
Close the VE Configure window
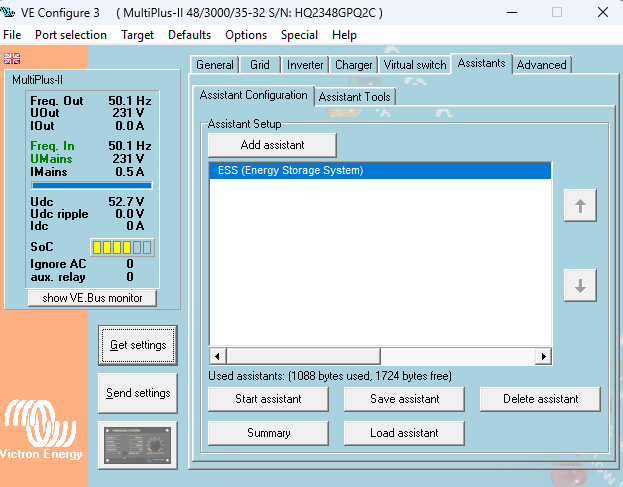(x=603, y=12)
